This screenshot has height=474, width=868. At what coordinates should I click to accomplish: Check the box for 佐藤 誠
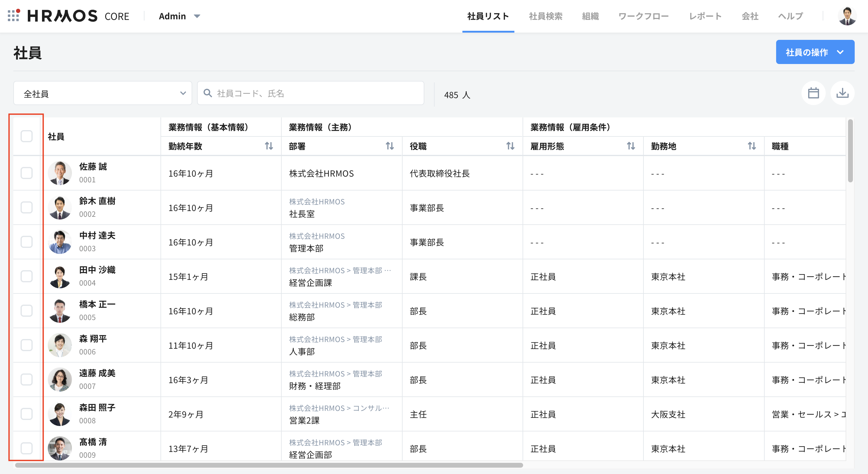click(x=27, y=173)
